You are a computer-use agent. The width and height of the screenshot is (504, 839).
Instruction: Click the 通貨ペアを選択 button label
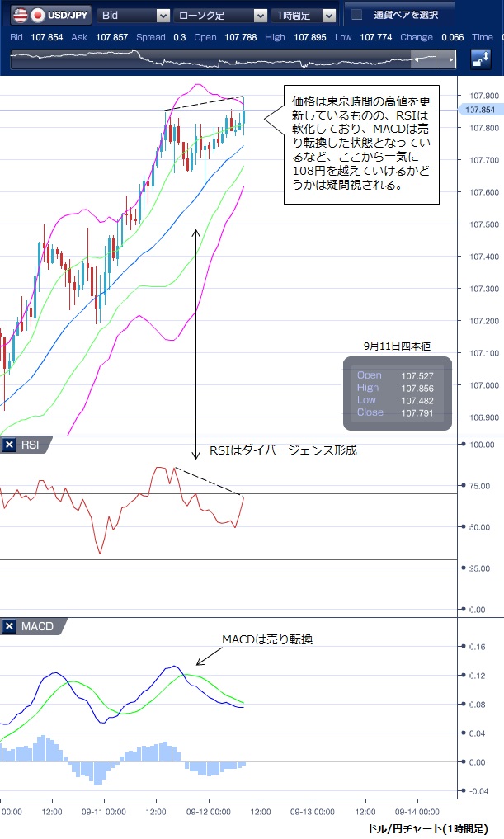pyautogui.click(x=405, y=15)
